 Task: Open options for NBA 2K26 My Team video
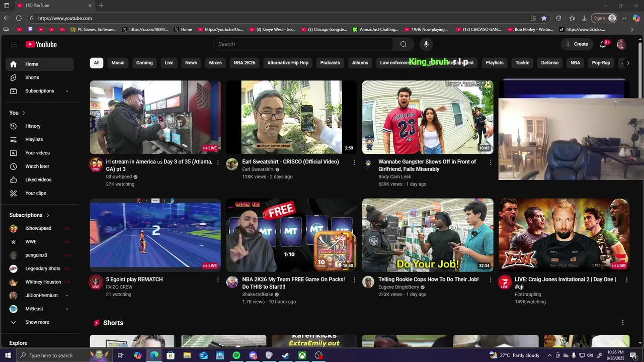coord(354,280)
